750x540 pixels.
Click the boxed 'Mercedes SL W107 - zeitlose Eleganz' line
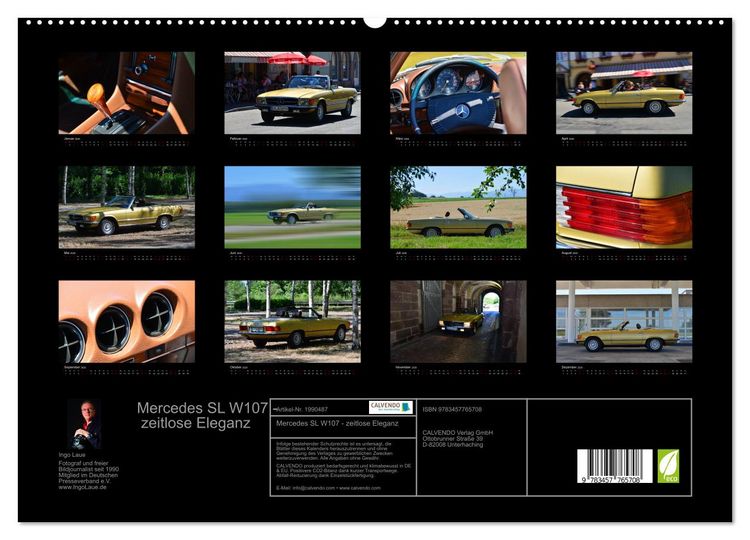tap(337, 423)
